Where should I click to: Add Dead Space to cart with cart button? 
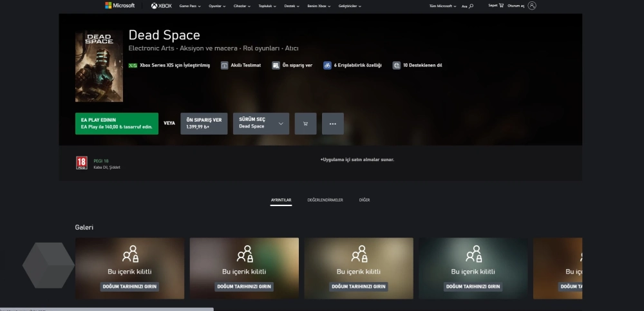pyautogui.click(x=305, y=124)
